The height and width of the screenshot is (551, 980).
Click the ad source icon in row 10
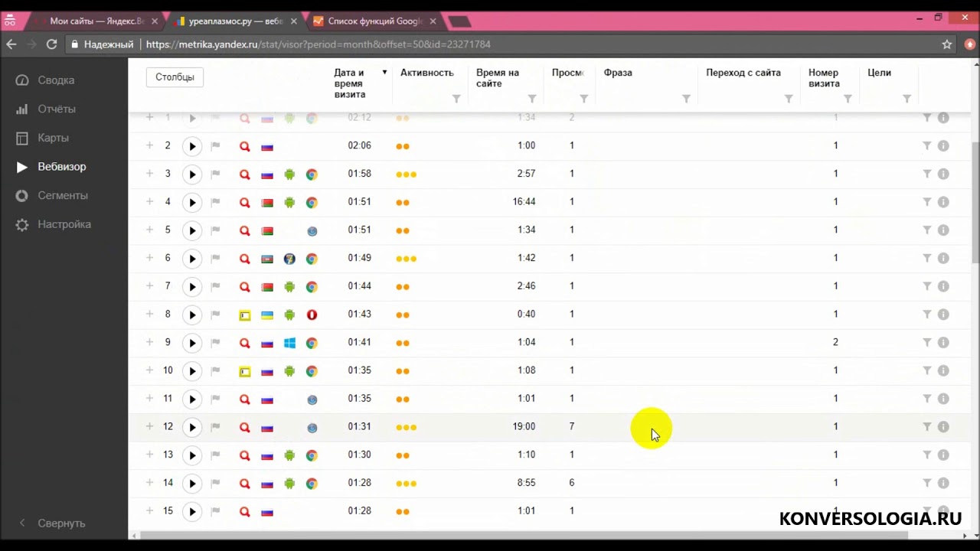pyautogui.click(x=245, y=371)
